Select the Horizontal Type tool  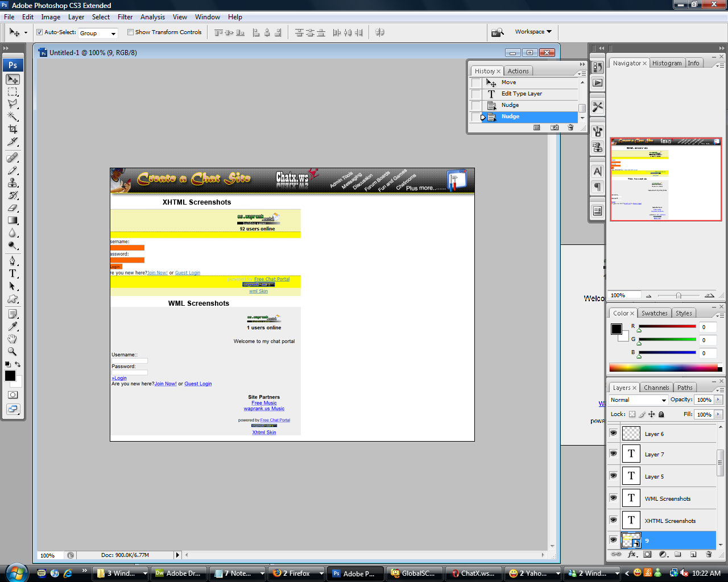pyautogui.click(x=13, y=273)
